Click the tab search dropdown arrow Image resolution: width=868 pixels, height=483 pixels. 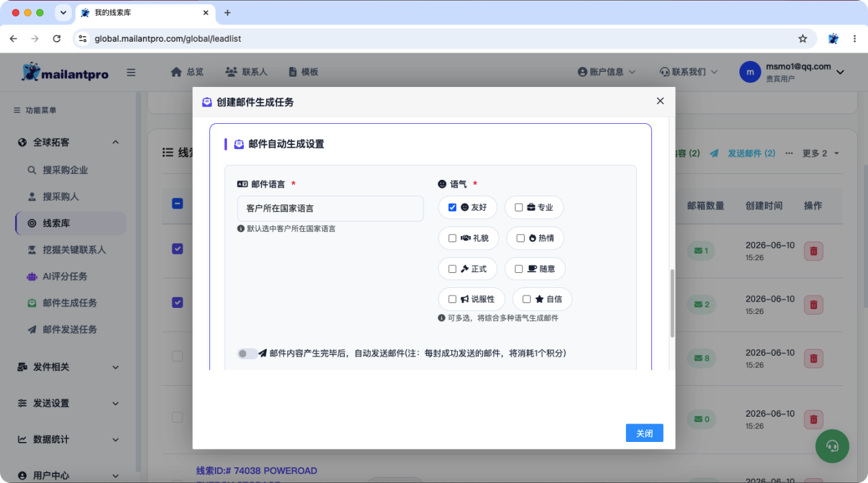64,12
